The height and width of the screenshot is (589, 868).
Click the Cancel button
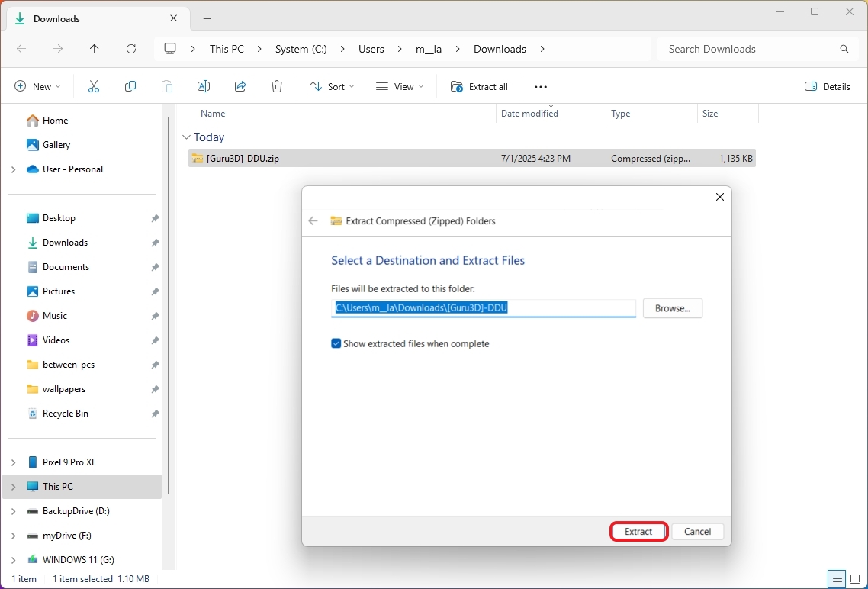click(697, 532)
